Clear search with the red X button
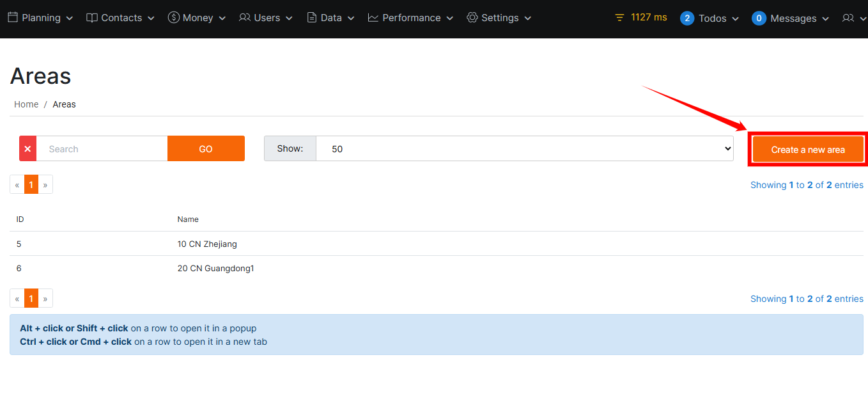Image resolution: width=868 pixels, height=403 pixels. (27, 148)
